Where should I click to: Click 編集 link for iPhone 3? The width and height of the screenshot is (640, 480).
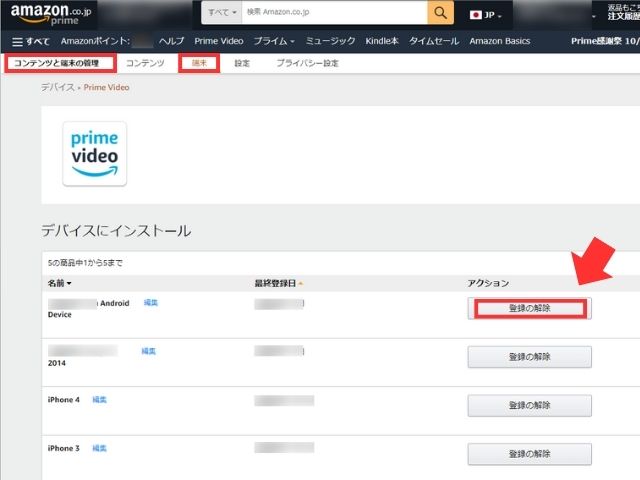99,448
